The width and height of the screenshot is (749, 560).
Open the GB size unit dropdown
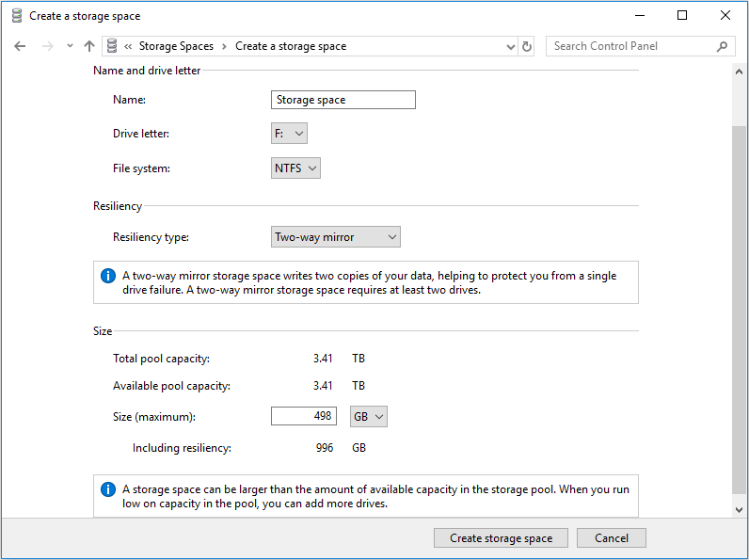click(x=368, y=417)
